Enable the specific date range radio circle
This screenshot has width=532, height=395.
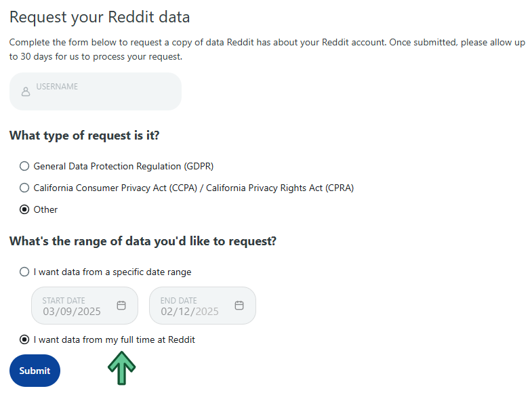pos(24,272)
